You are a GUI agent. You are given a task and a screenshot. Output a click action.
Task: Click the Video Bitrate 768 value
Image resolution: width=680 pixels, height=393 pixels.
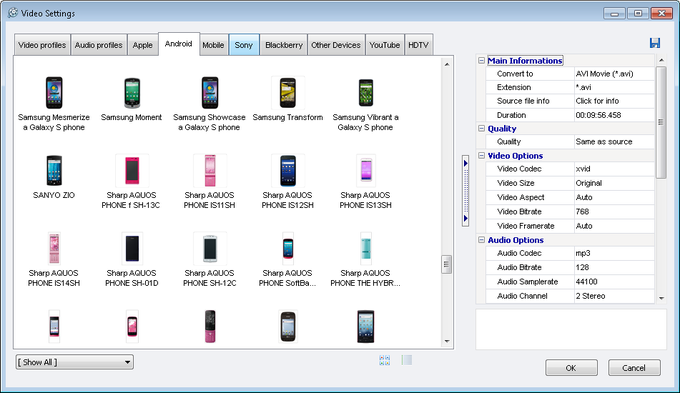pos(614,212)
